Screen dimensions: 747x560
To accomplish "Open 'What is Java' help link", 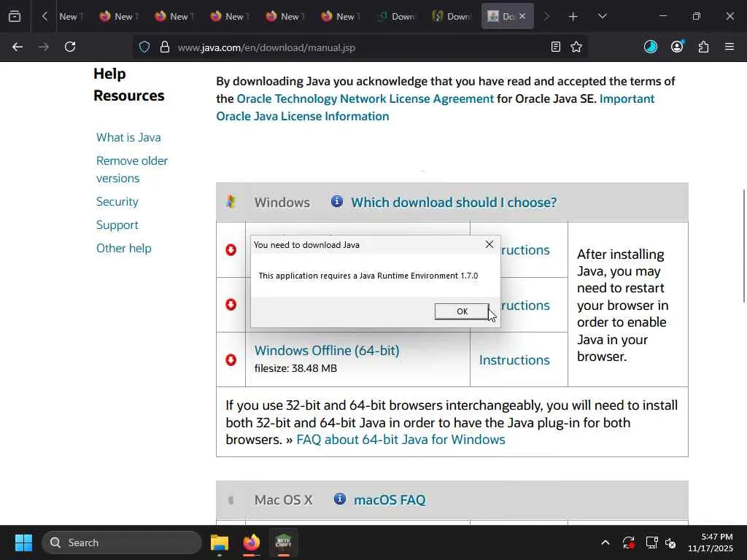I will coord(128,137).
